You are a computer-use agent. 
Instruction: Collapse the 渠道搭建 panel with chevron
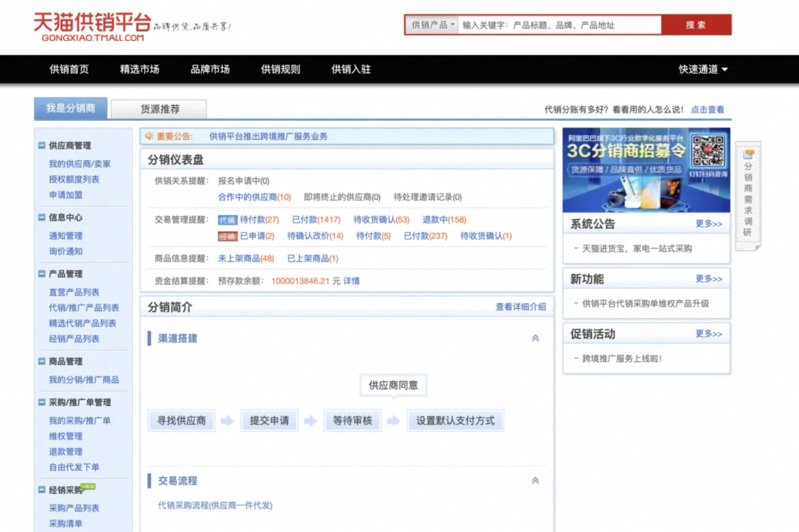[535, 338]
